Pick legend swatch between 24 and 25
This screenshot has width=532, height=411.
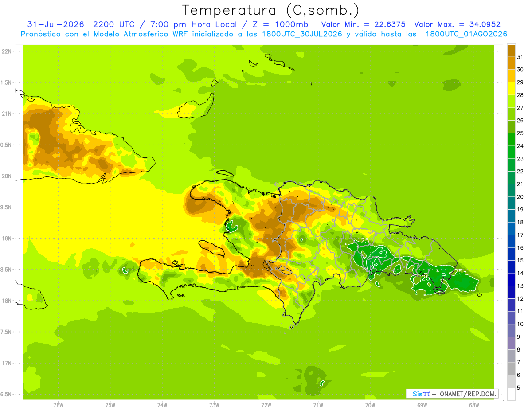511,139
